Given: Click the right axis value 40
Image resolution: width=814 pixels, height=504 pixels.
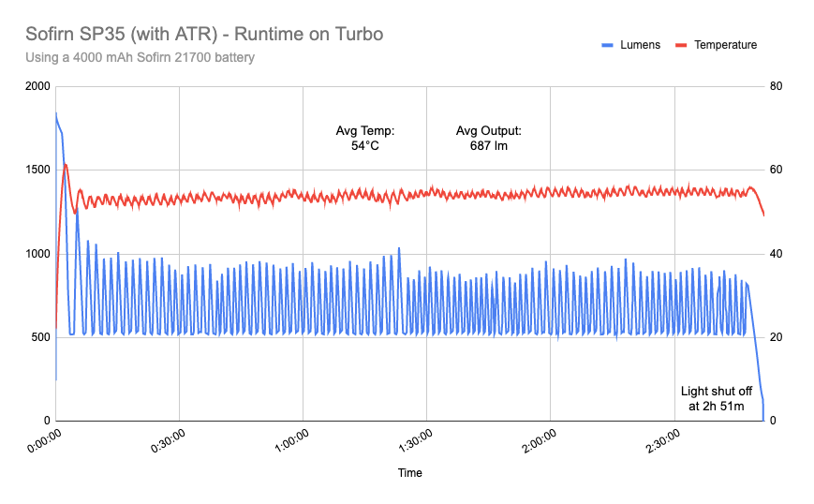Looking at the screenshot, I should pos(776,254).
